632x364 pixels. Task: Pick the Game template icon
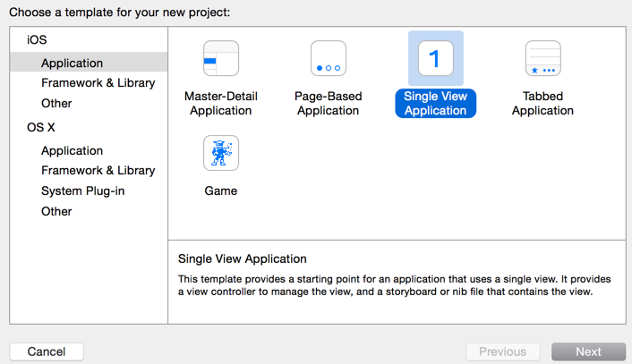pos(221,153)
